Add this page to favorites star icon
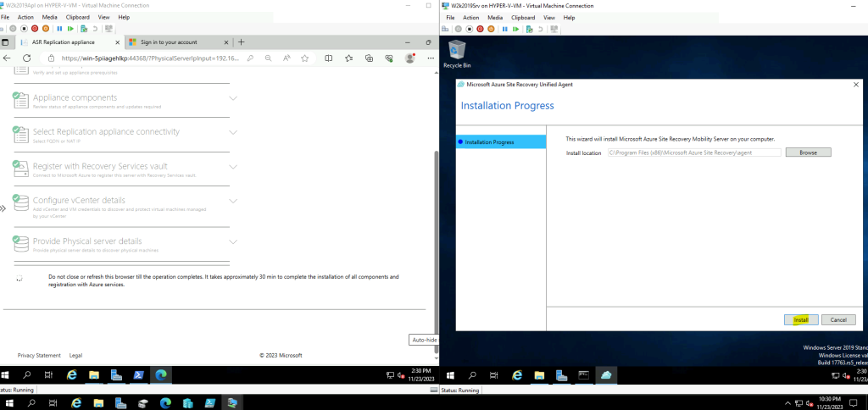 [x=304, y=58]
